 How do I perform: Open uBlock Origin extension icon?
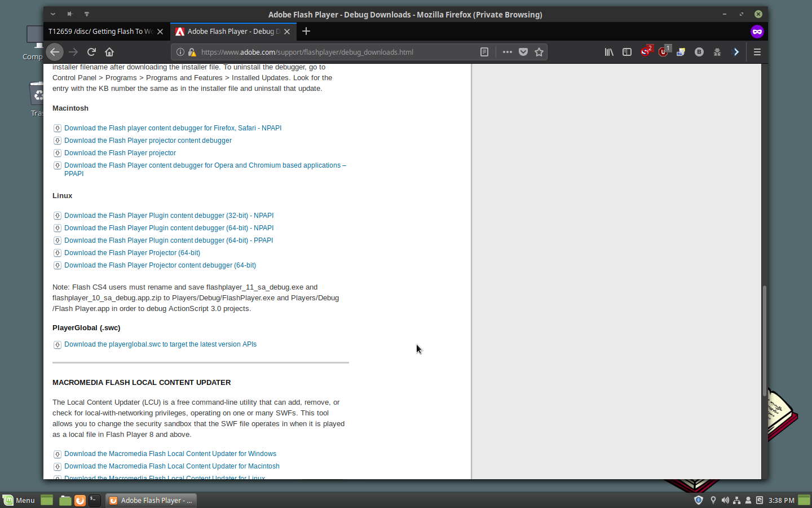664,51
